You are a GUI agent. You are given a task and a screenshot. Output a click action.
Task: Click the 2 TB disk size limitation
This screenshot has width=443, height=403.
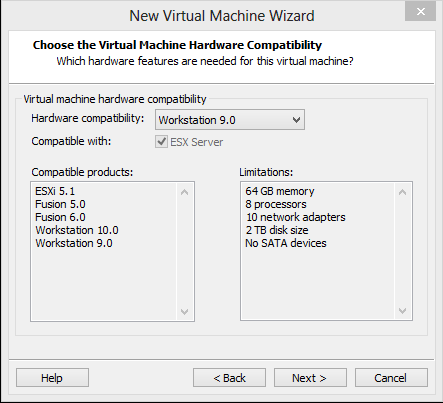(x=277, y=230)
